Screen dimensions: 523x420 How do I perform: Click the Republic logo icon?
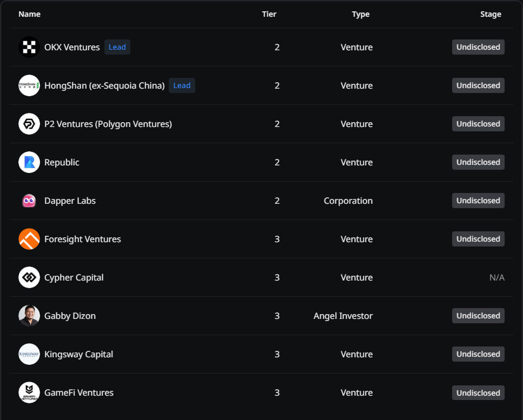click(x=29, y=163)
